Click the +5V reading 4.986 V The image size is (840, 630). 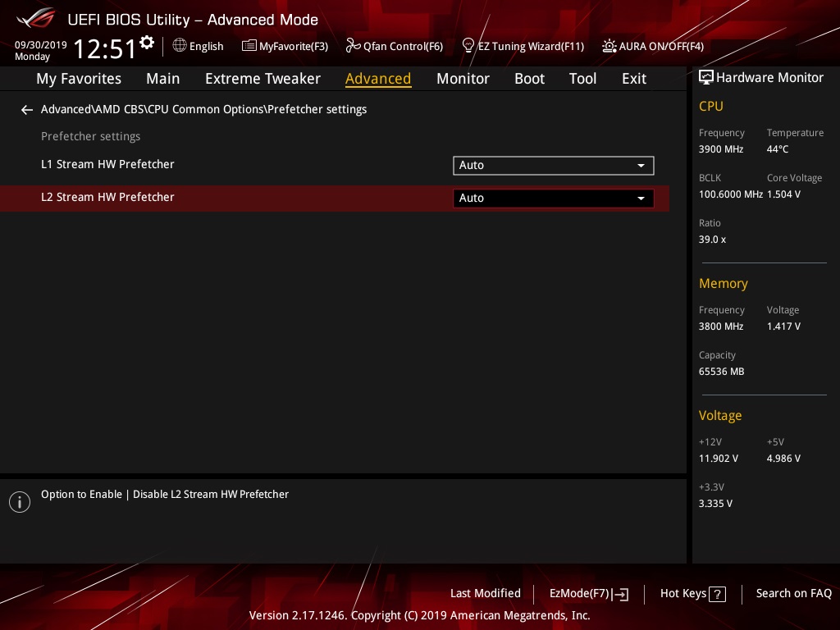(783, 459)
